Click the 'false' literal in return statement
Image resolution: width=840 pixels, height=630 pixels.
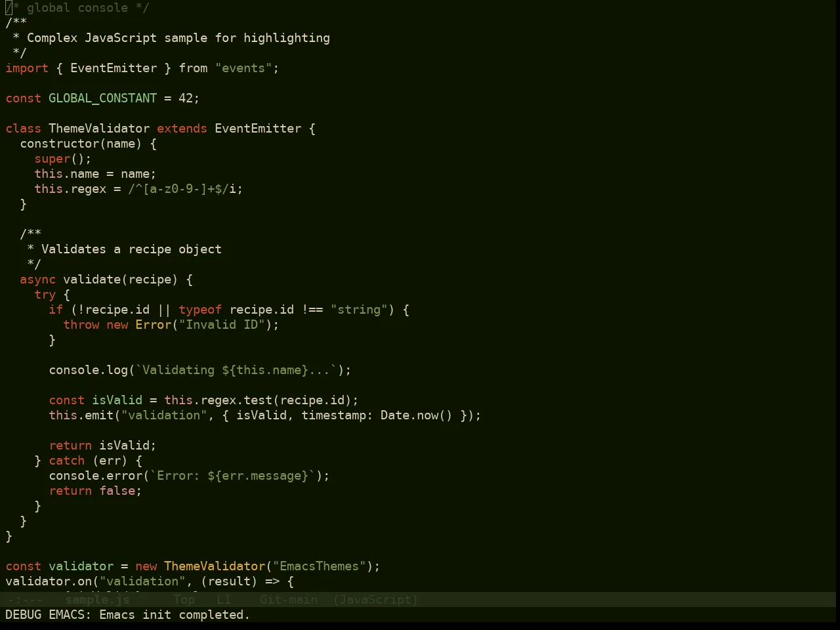coord(117,491)
